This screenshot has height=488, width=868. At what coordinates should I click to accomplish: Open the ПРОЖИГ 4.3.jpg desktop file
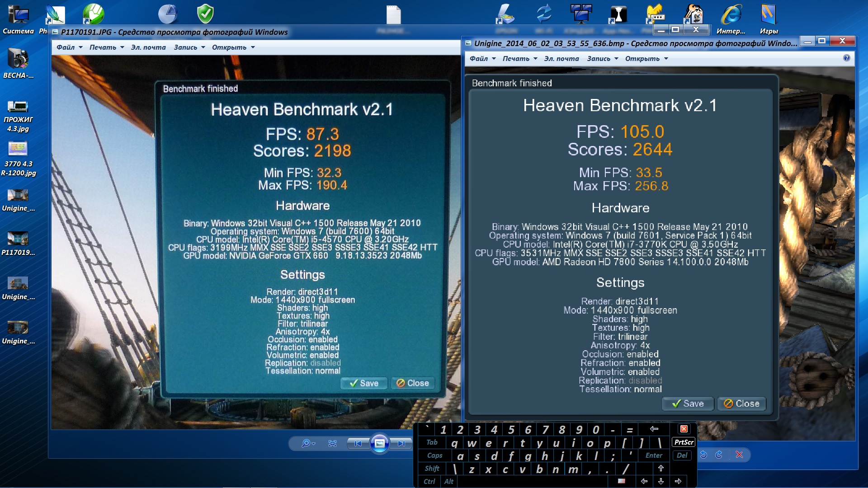click(x=18, y=116)
